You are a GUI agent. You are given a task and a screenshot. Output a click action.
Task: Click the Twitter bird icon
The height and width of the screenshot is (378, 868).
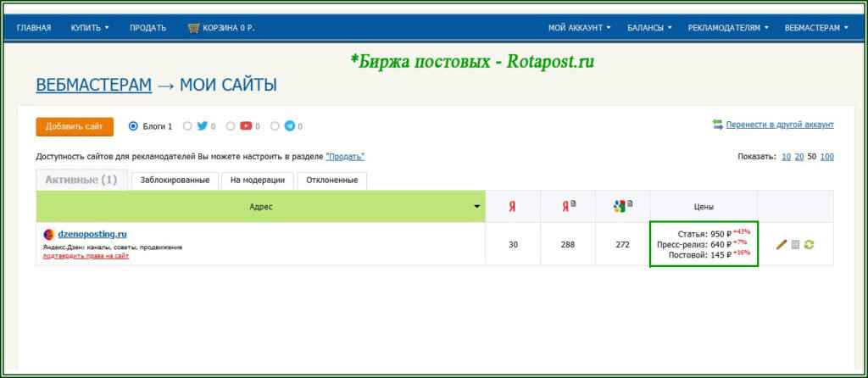coord(203,126)
